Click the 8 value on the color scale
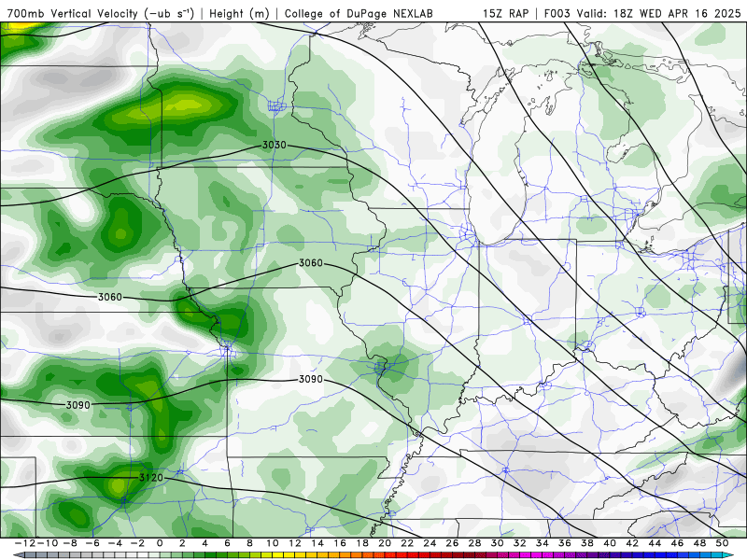747x560 pixels. point(249,543)
